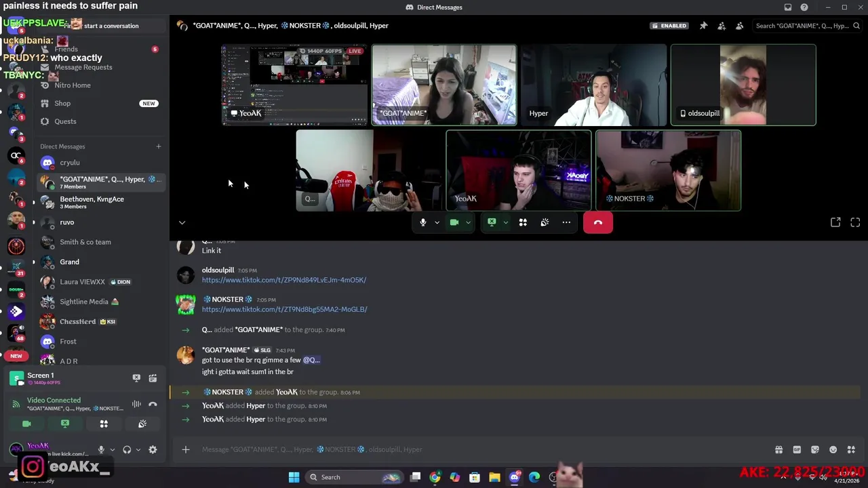Open Activities in bottom-left voice panel

(104, 424)
